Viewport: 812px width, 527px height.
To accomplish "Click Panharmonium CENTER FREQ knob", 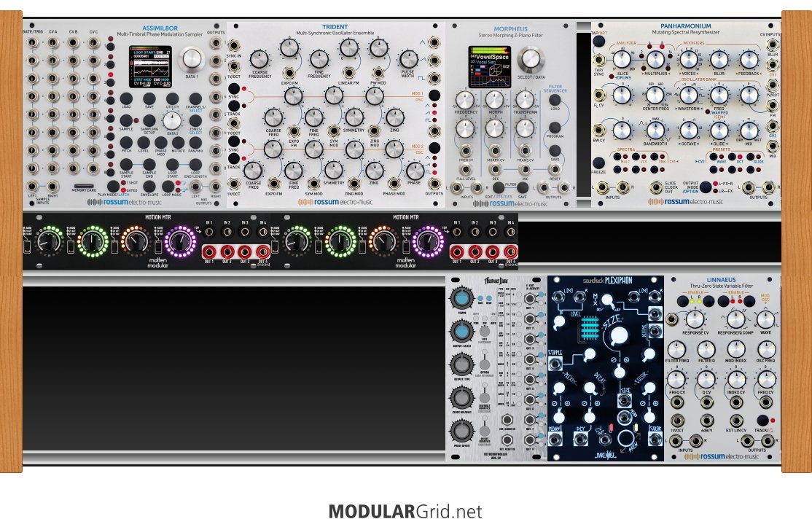I will tap(655, 95).
